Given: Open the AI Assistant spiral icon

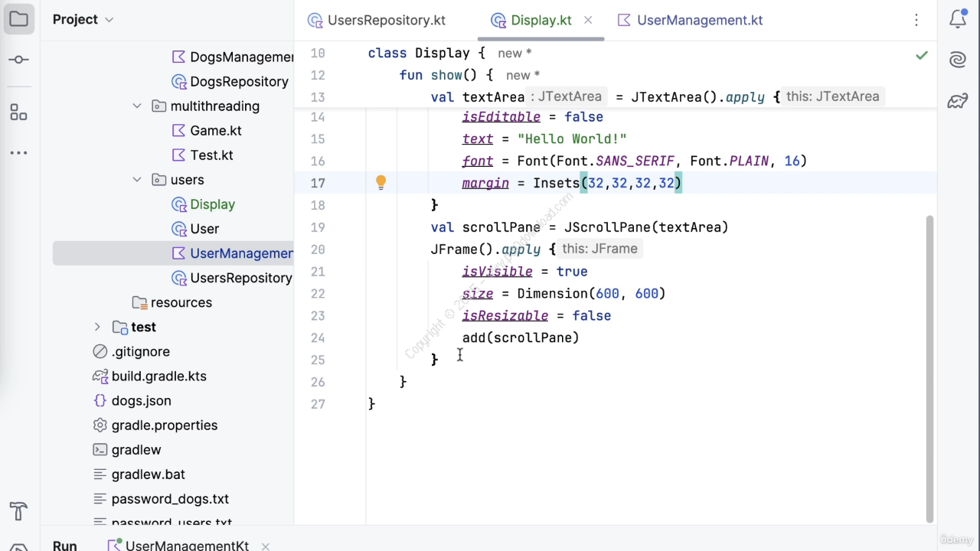Looking at the screenshot, I should (958, 60).
